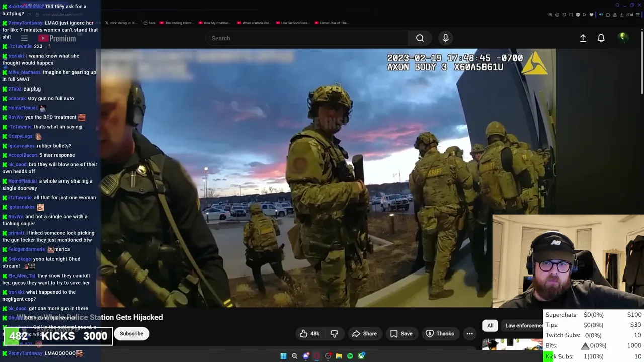Open the more actions ellipsis menu
Screen dimensions: 644x362
(x=469, y=334)
